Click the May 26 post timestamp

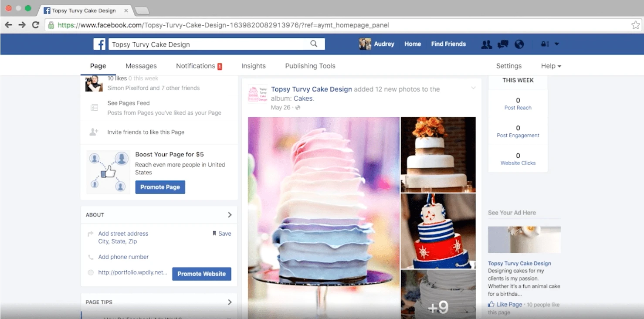point(281,108)
